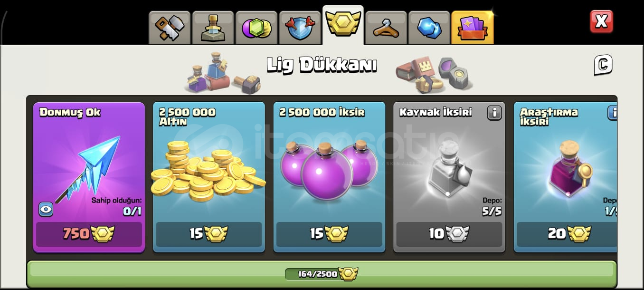Image resolution: width=644 pixels, height=290 pixels.
Task: Purchase 2 500 000 İksir for 15 medals
Action: coord(329,234)
